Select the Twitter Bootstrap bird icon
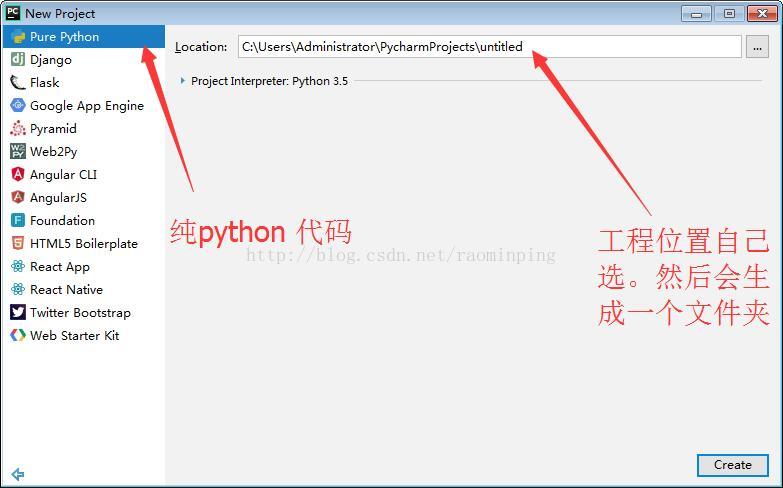The height and width of the screenshot is (488, 783). tap(18, 312)
